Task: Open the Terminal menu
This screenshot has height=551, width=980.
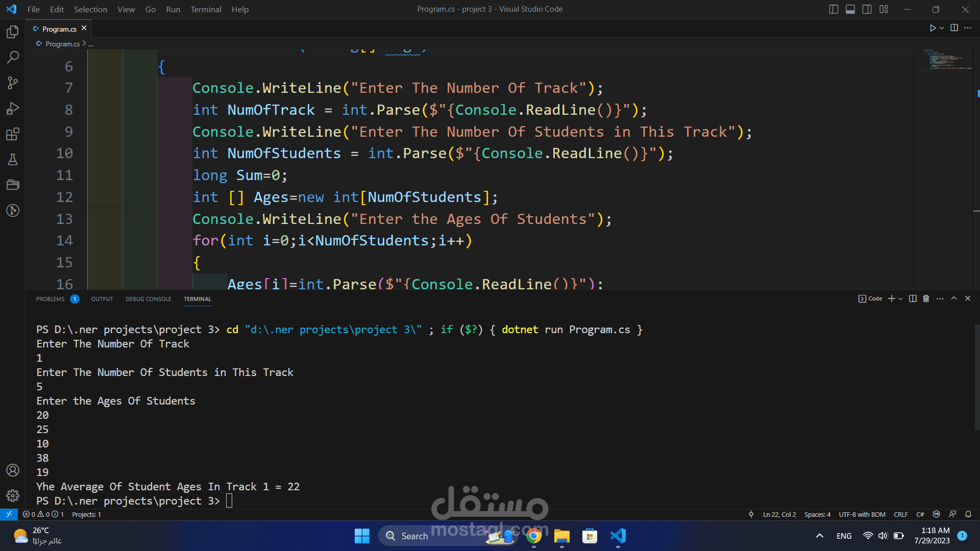Action: tap(206, 9)
